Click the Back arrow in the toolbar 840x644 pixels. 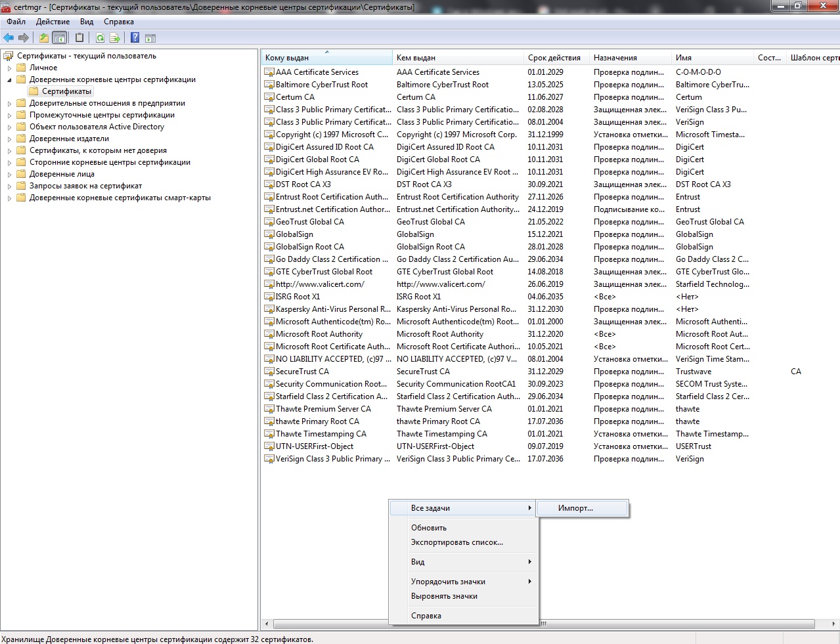[9, 38]
